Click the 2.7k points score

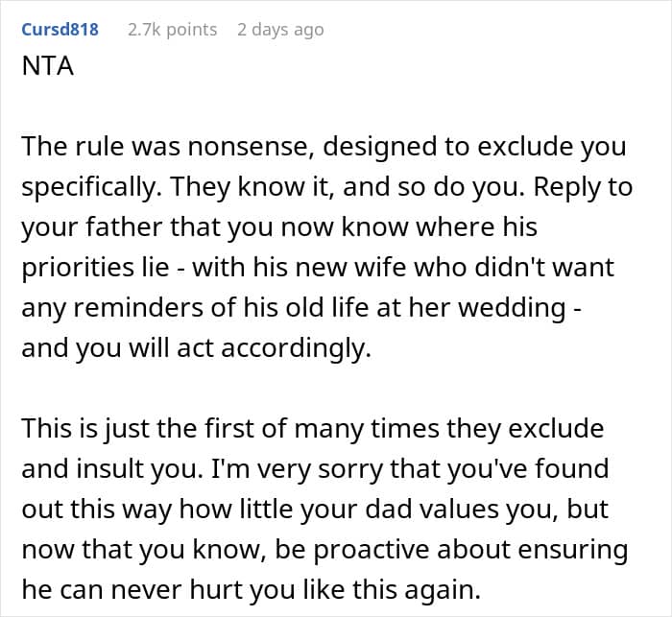click(x=172, y=30)
